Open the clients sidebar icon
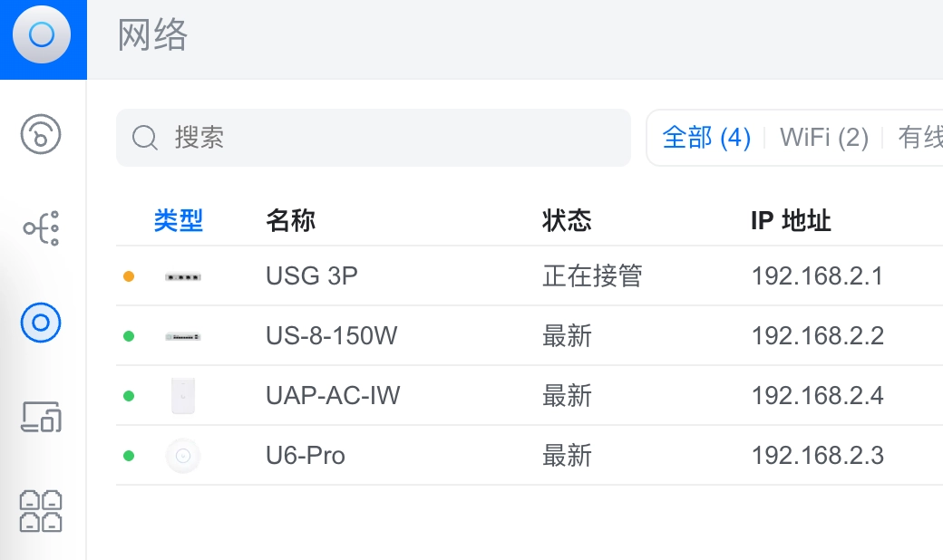 [43, 418]
